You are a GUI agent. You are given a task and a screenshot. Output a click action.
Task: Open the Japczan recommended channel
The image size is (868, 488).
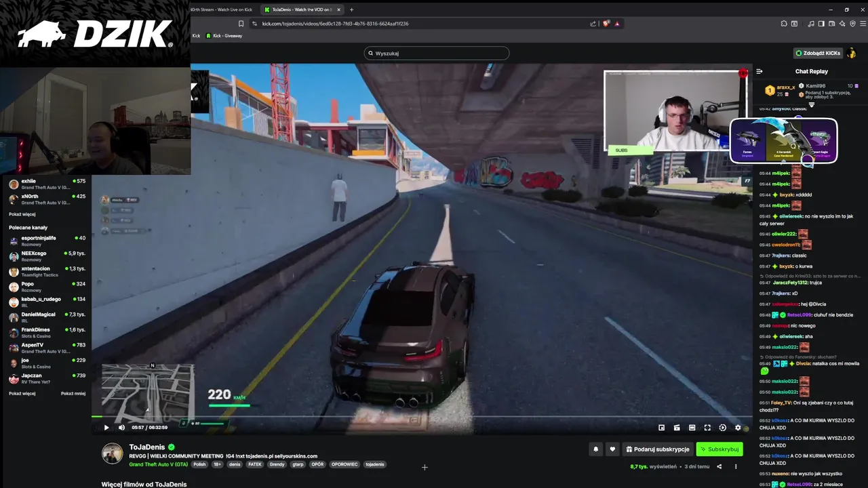pyautogui.click(x=47, y=378)
